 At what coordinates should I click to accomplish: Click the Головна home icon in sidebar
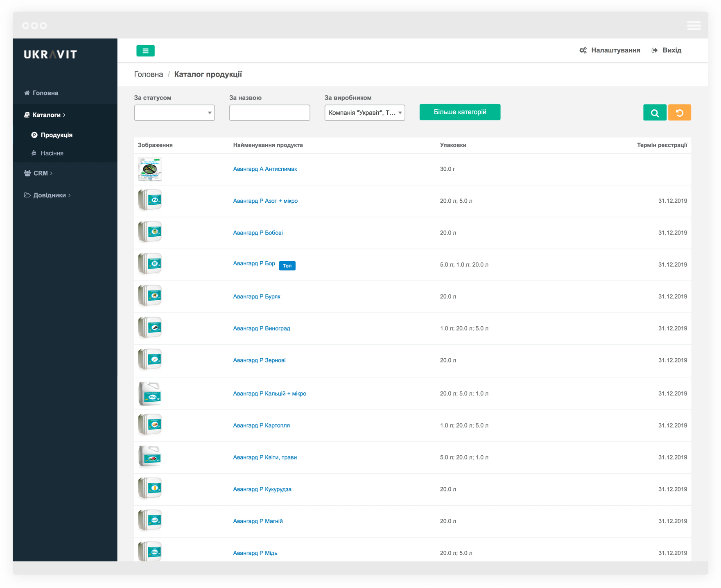point(27,93)
